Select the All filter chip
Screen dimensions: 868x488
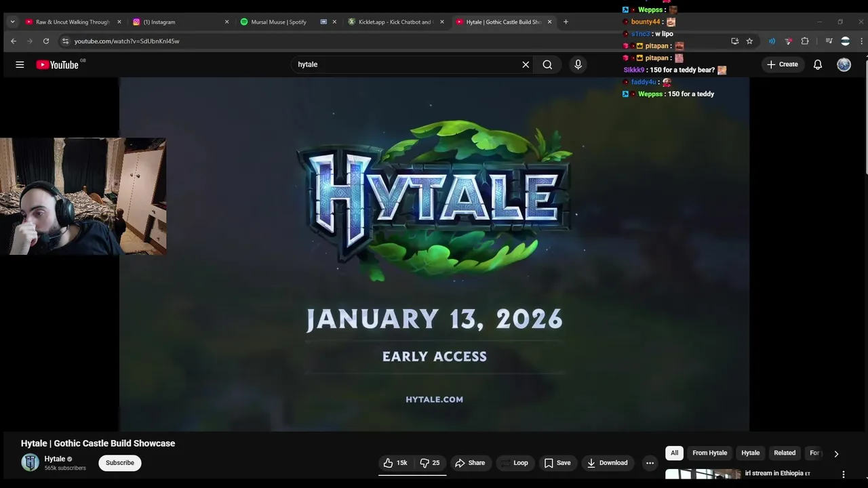pos(674,453)
